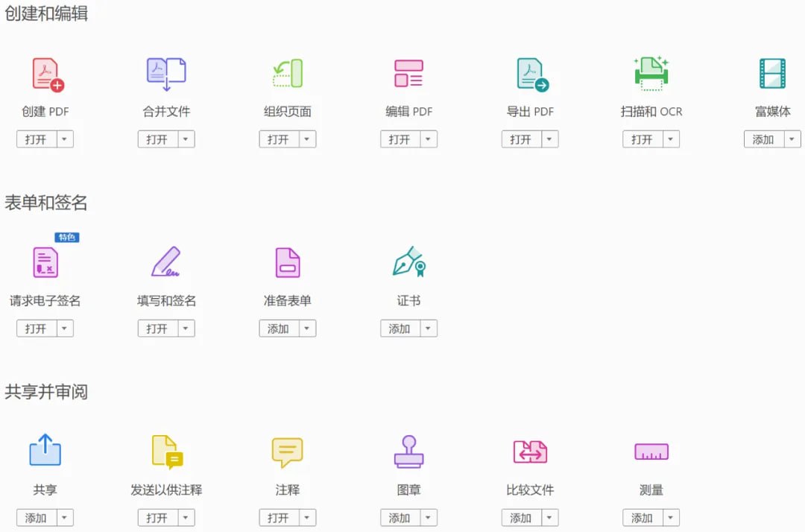Select the 共享 upload icon

click(45, 450)
